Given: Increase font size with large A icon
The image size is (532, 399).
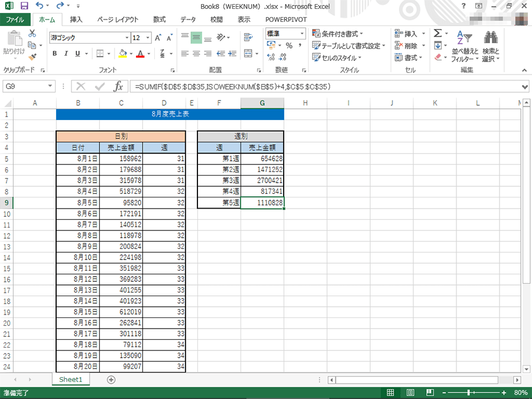Looking at the screenshot, I should tap(158, 38).
